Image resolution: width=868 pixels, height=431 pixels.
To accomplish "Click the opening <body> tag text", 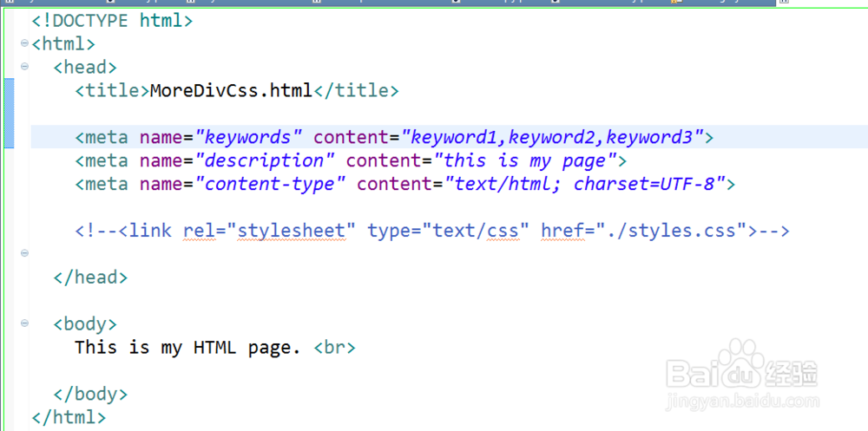I will point(85,323).
